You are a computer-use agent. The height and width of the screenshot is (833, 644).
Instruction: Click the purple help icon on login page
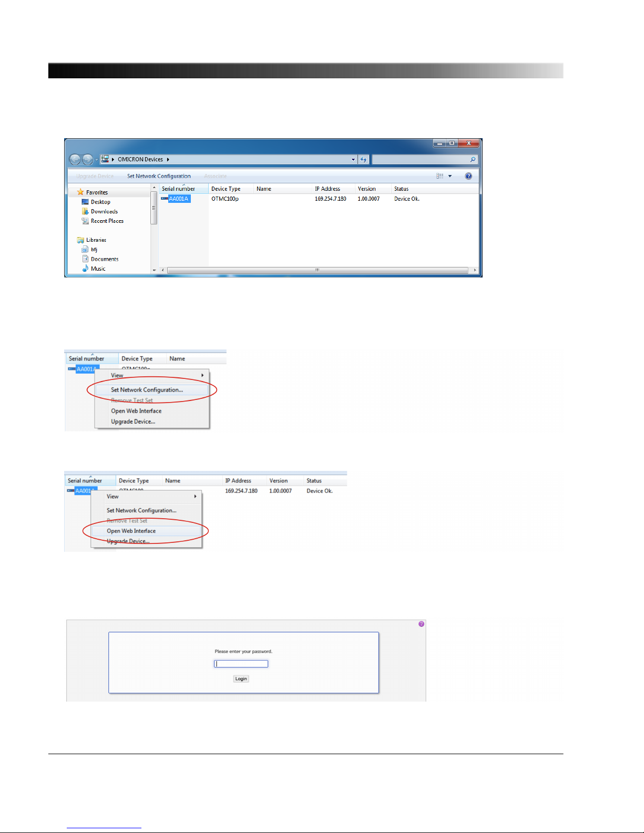pyautogui.click(x=421, y=624)
